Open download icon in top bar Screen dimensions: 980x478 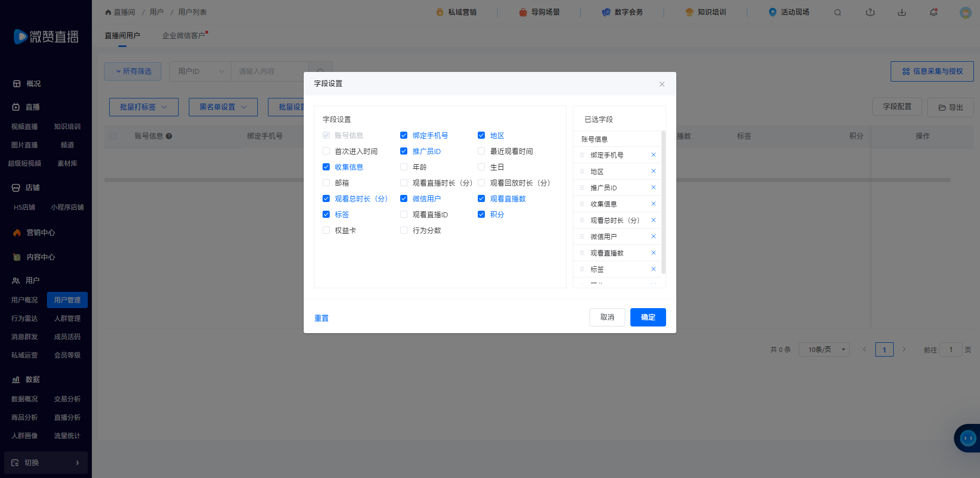point(902,12)
